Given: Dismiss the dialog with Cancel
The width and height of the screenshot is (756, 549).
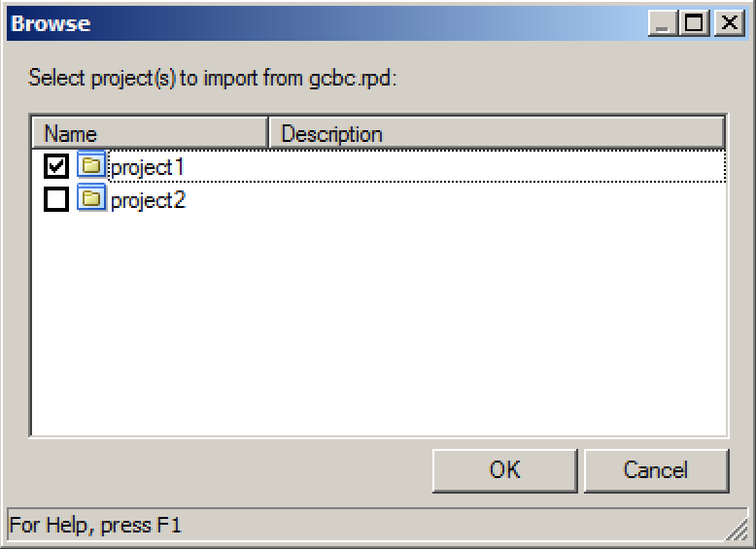Looking at the screenshot, I should pos(656,470).
